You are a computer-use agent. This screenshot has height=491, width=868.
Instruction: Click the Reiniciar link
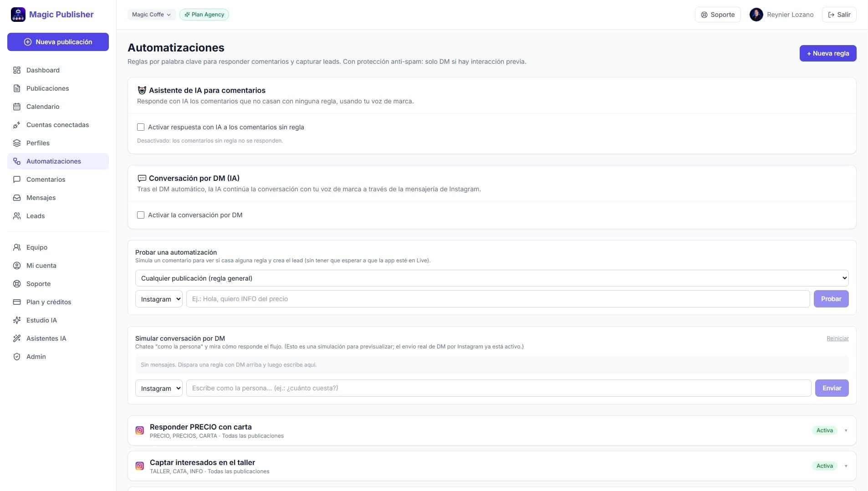tap(837, 338)
